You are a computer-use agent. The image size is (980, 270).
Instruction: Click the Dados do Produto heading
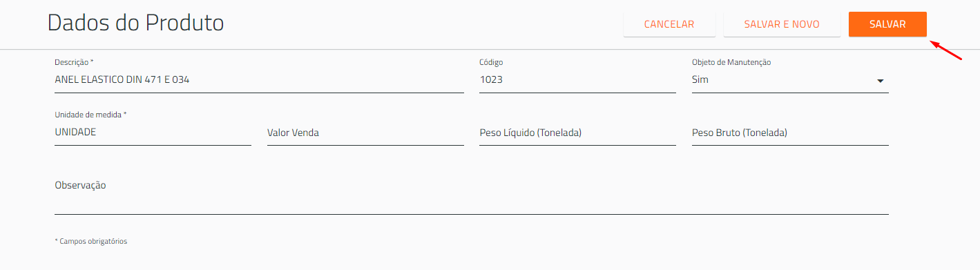coord(135,23)
